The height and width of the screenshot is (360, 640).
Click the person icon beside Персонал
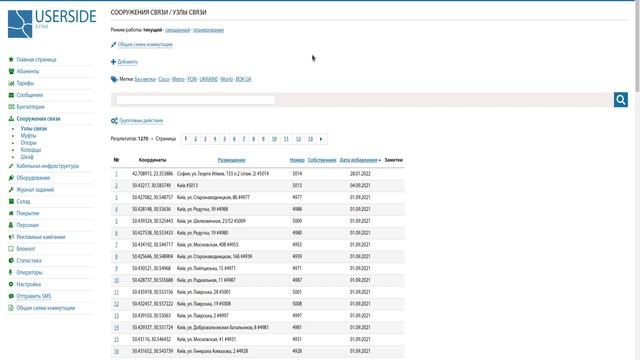click(x=11, y=225)
